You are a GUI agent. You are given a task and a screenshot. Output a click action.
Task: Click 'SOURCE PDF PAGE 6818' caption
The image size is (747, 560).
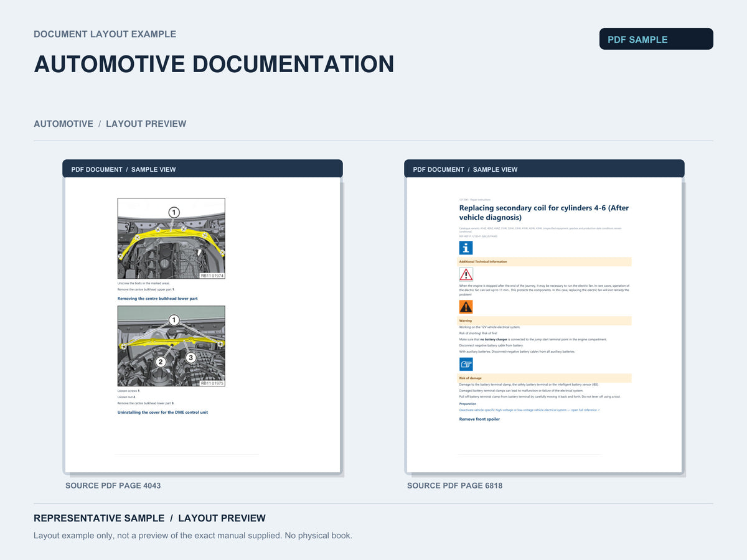point(455,485)
